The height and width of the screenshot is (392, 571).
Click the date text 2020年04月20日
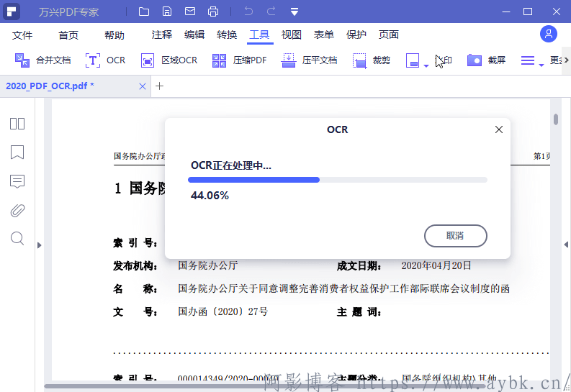[436, 266]
